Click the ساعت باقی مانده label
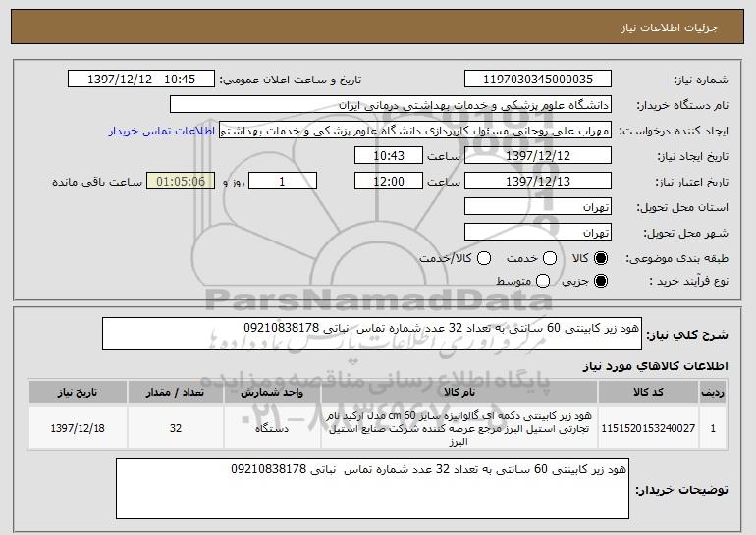Screen dimensions: 756x535 pos(97,182)
